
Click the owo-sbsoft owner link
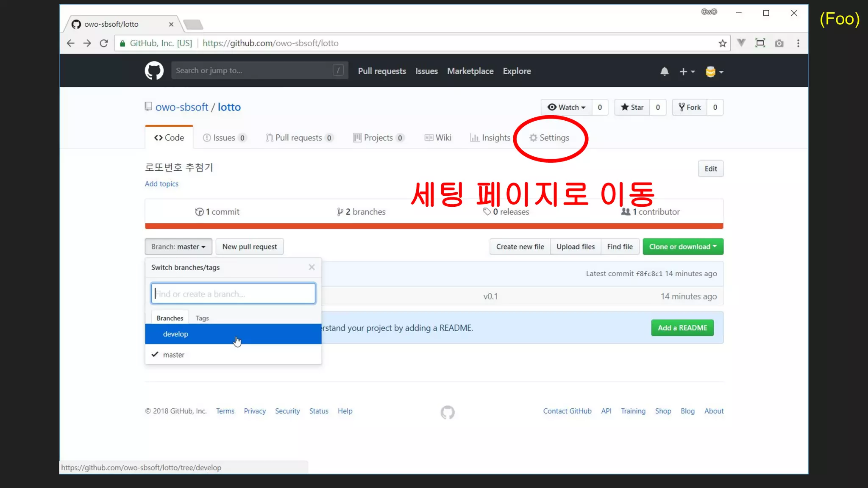(x=182, y=107)
